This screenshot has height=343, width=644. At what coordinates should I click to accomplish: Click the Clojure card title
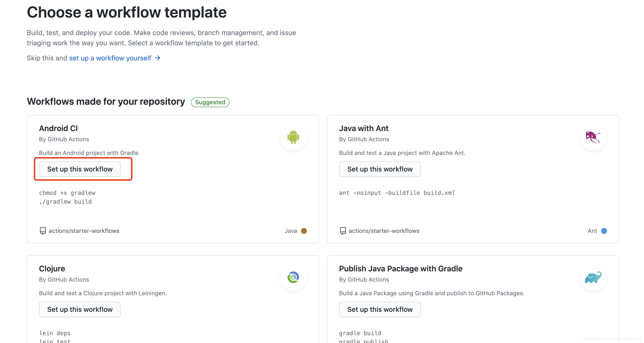tap(52, 268)
